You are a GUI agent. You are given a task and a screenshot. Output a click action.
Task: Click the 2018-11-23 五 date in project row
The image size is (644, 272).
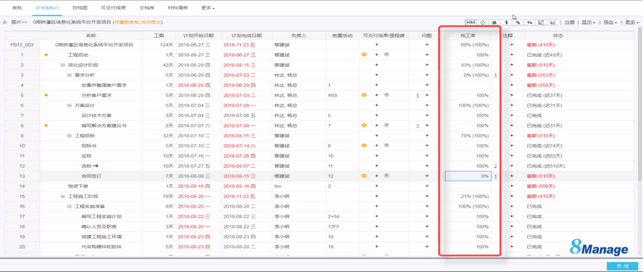click(239, 45)
